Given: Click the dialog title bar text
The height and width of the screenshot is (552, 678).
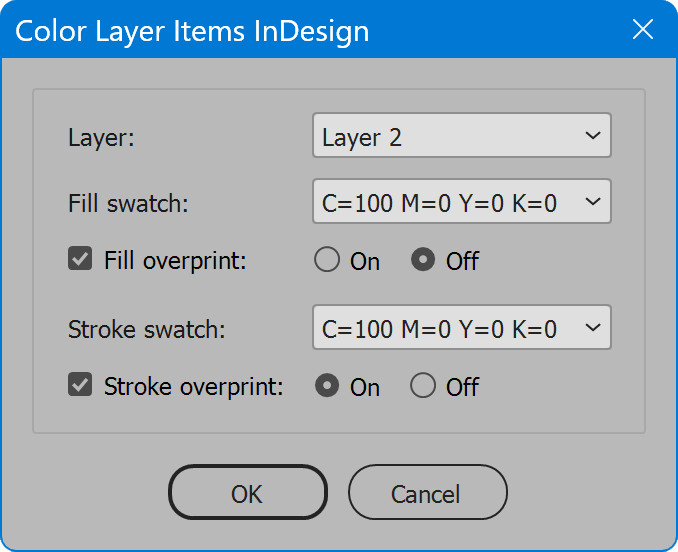Looking at the screenshot, I should (x=192, y=31).
